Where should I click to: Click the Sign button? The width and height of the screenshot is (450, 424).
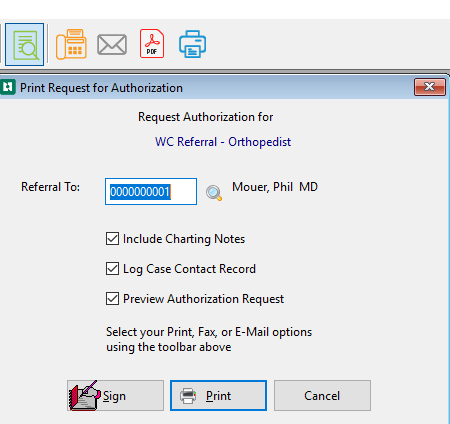pos(115,395)
